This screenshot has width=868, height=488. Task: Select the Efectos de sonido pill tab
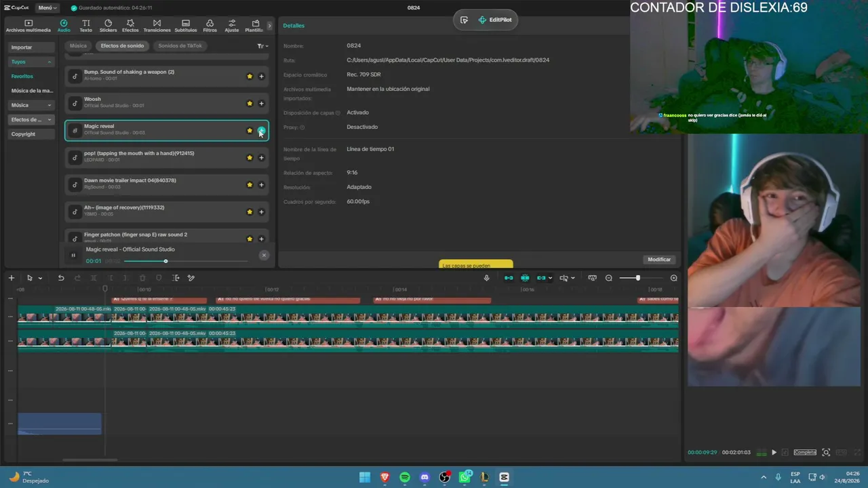click(122, 46)
